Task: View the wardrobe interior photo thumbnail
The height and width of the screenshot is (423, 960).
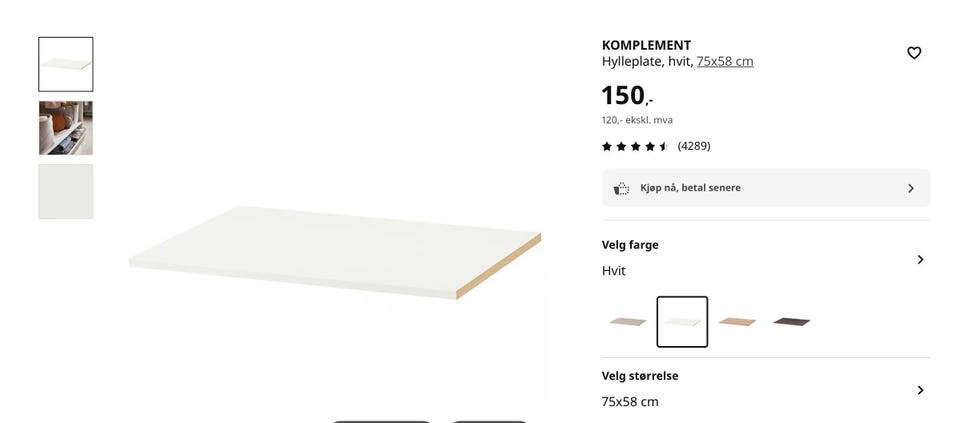Action: click(x=66, y=128)
